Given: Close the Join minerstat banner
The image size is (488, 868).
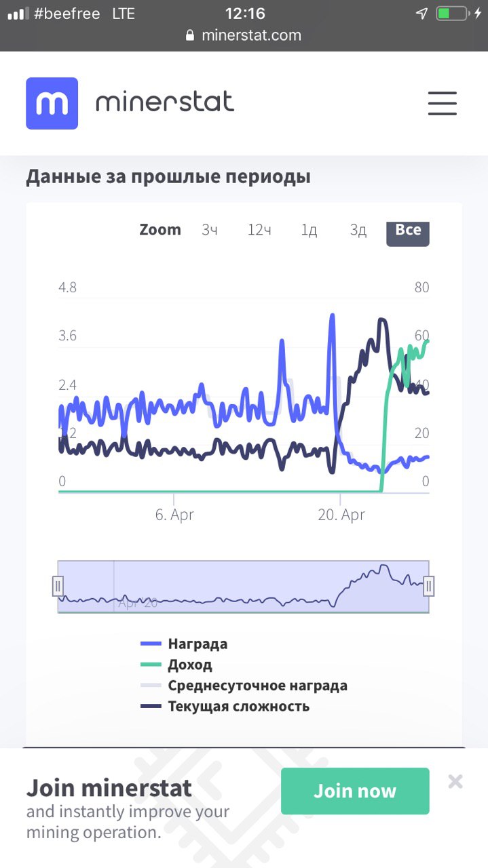Looking at the screenshot, I should (x=455, y=782).
